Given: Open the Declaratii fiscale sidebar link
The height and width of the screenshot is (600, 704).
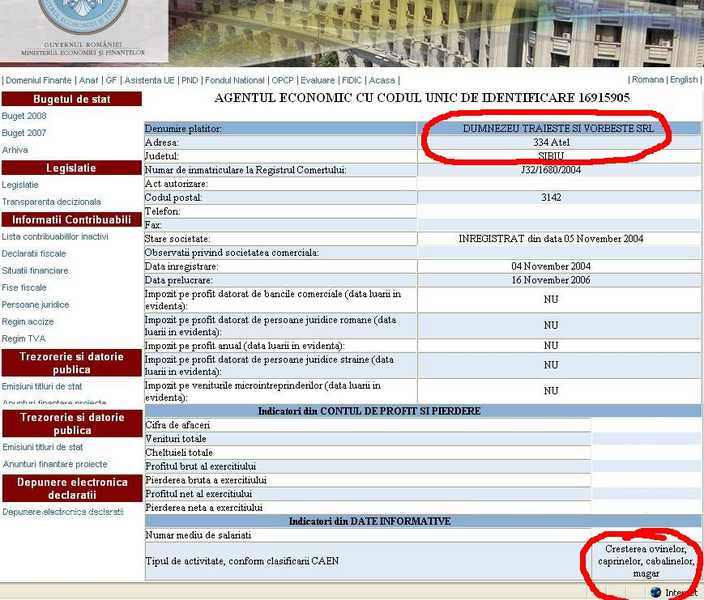Looking at the screenshot, I should coord(34,254).
